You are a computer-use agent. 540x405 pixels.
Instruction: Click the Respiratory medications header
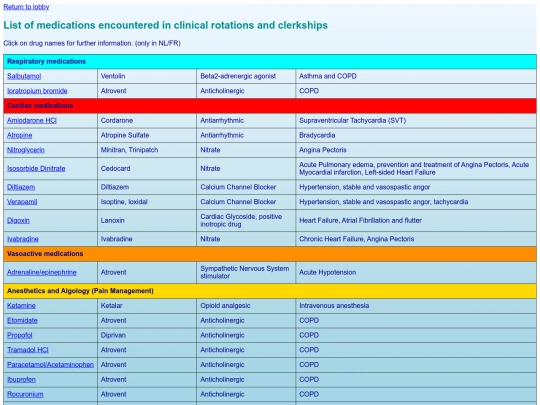click(x=270, y=62)
